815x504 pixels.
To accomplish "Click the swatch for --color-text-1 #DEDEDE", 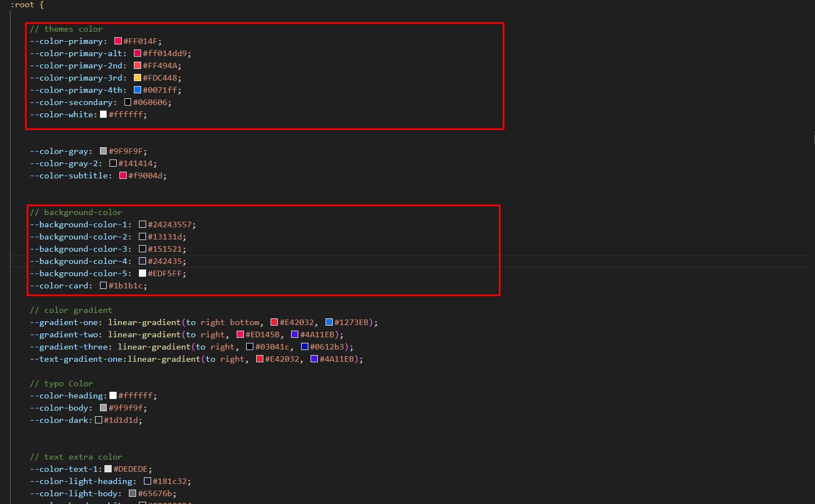I will point(108,469).
